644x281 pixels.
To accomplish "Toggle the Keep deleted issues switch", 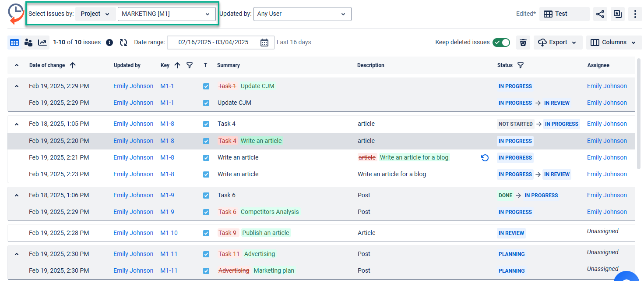I will pos(501,43).
